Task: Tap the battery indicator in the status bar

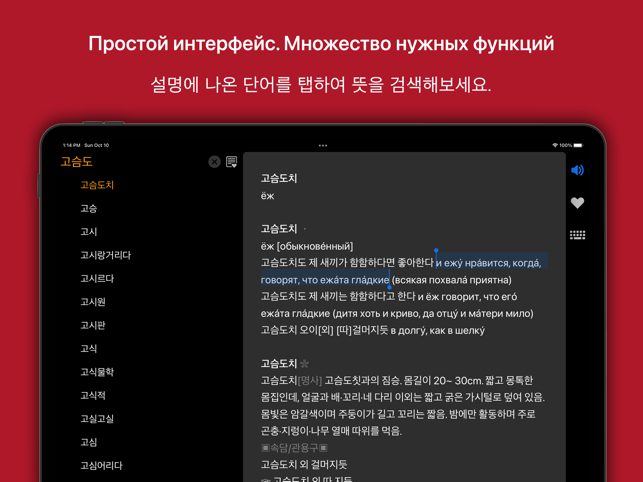Action: pos(578,146)
